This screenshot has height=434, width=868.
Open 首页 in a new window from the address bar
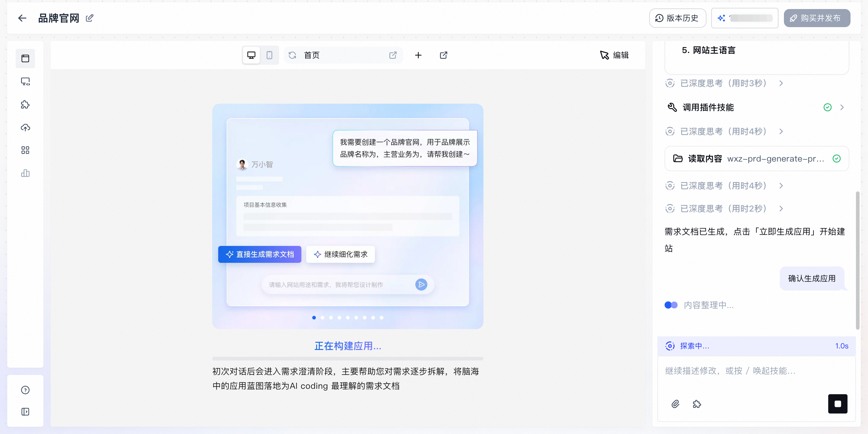pos(393,55)
